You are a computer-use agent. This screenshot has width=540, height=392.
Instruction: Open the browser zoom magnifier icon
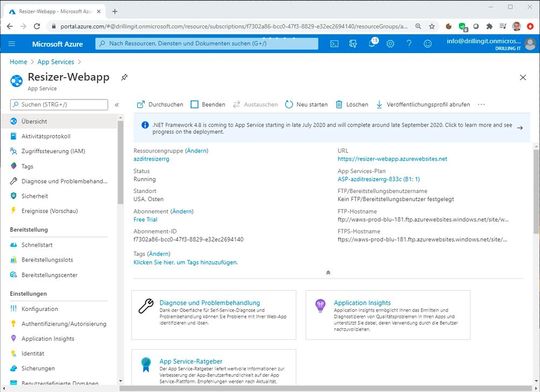coord(418,26)
